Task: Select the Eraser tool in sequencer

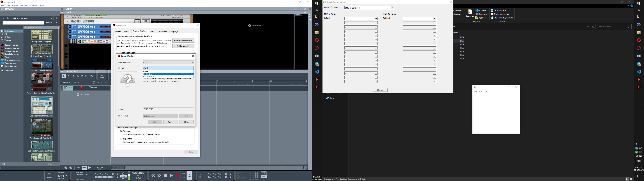Action: (x=73, y=76)
